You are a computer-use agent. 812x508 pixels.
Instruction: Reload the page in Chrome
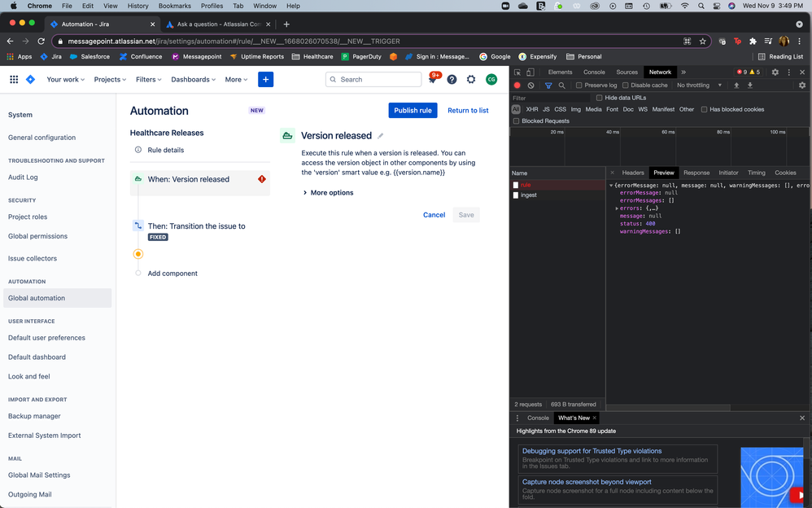pos(41,41)
